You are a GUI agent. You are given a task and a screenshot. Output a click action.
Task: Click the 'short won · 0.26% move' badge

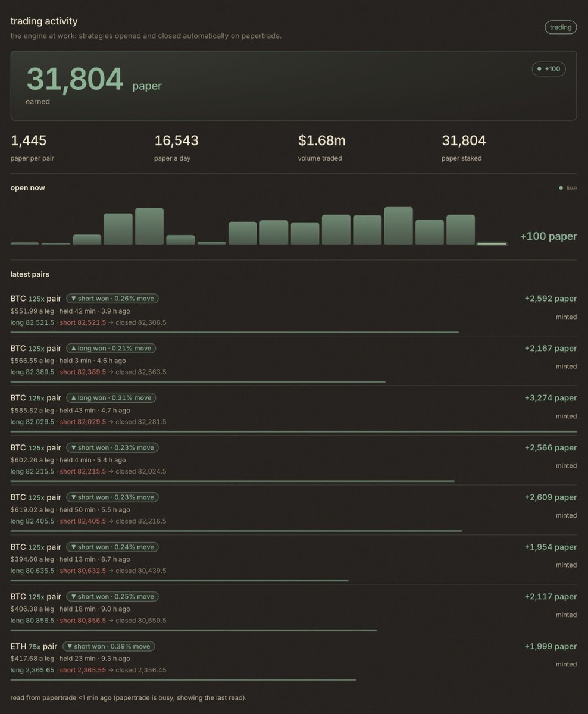pos(112,299)
